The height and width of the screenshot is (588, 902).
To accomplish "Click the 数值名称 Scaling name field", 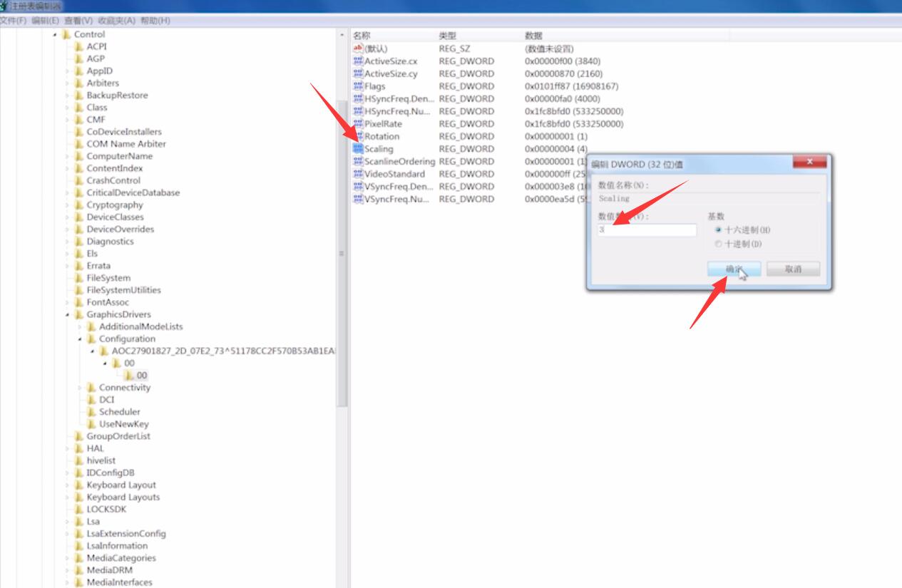I will [x=709, y=199].
